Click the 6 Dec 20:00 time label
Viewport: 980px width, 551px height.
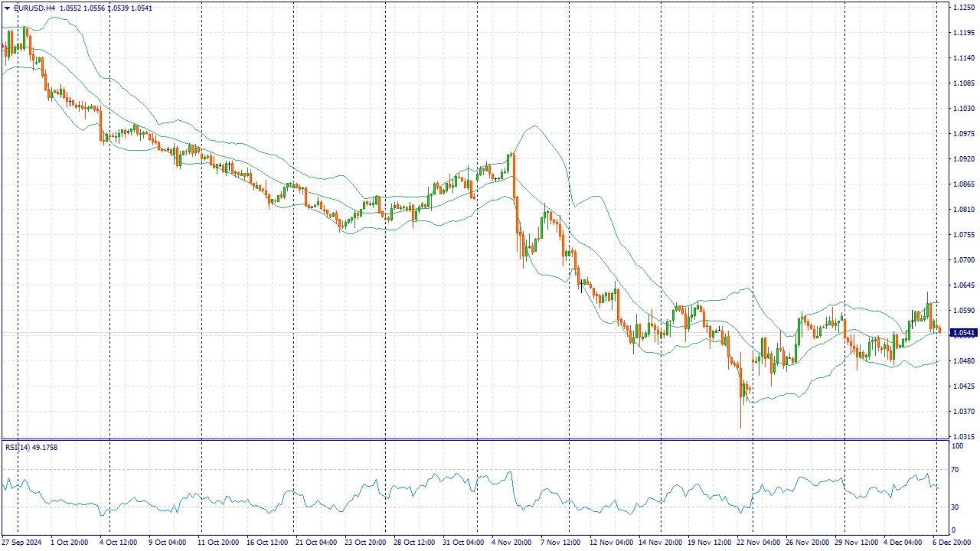pyautogui.click(x=952, y=542)
